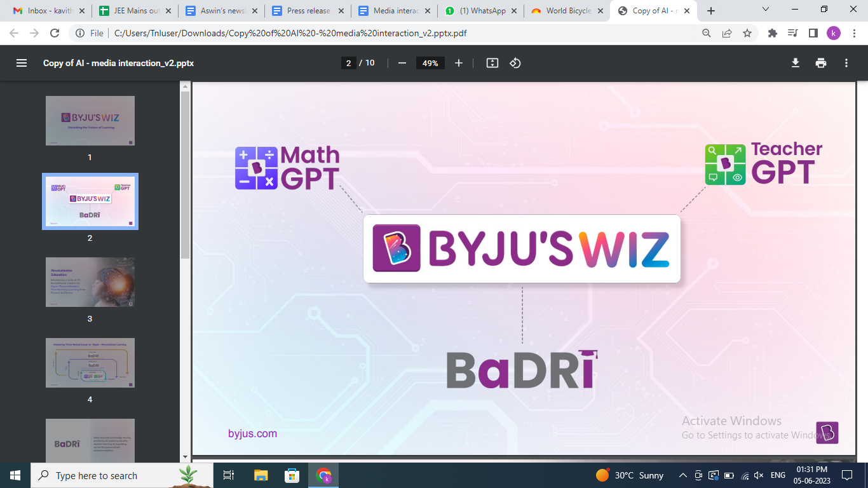The height and width of the screenshot is (488, 868).
Task: Close the Copy of AI tab
Action: tap(687, 11)
